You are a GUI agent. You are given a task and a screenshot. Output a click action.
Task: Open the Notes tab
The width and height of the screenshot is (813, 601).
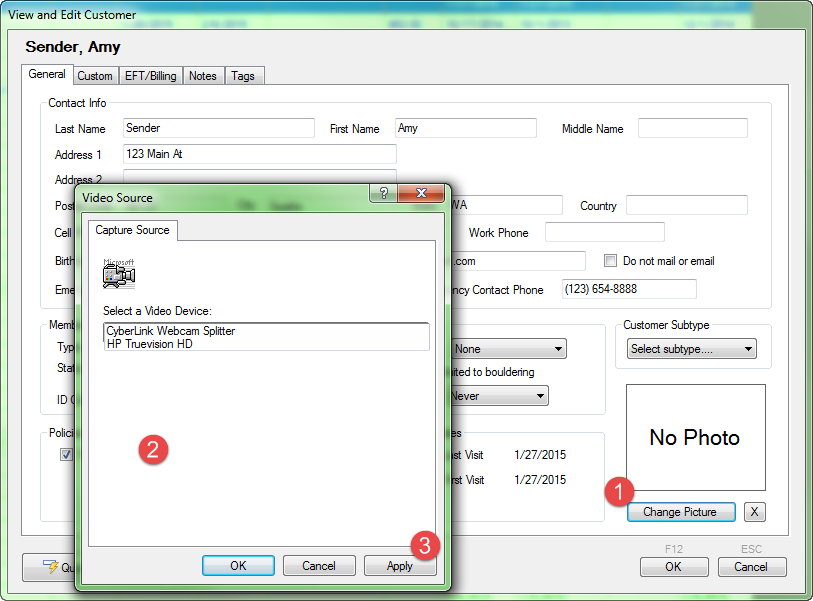click(x=203, y=76)
